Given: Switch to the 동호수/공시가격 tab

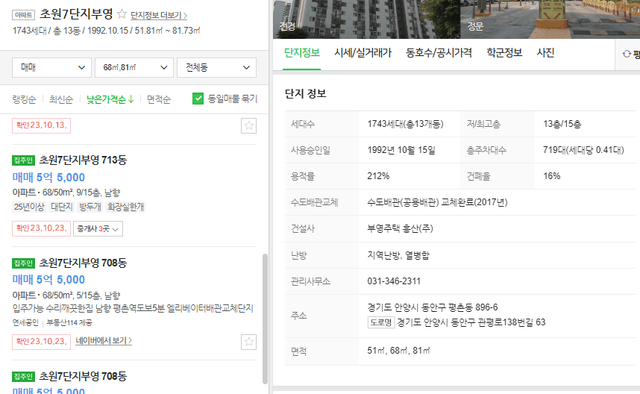Looking at the screenshot, I should (x=439, y=53).
